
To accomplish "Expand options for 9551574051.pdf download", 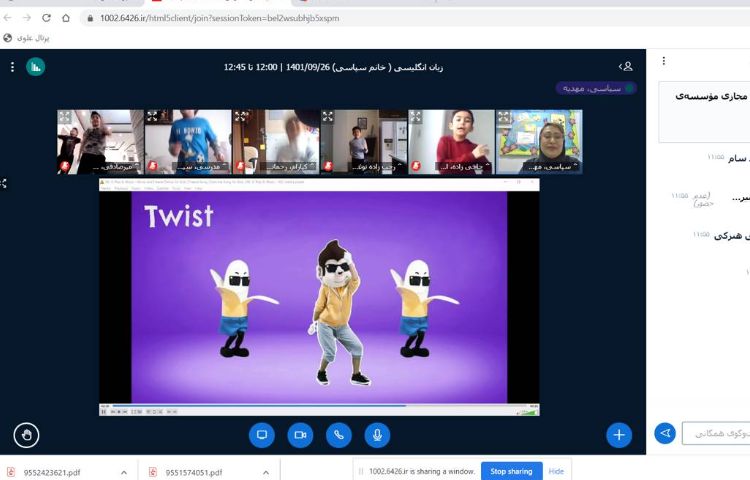I will click(x=265, y=472).
